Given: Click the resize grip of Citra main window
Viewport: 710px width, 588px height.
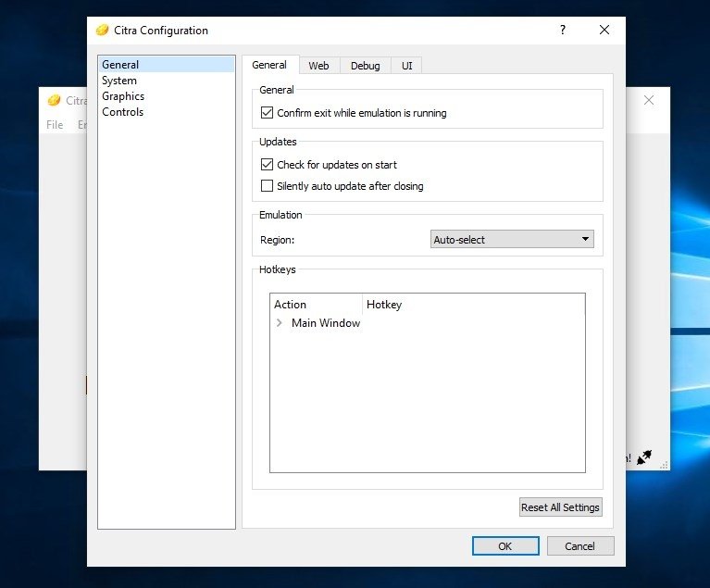Looking at the screenshot, I should coord(664,465).
